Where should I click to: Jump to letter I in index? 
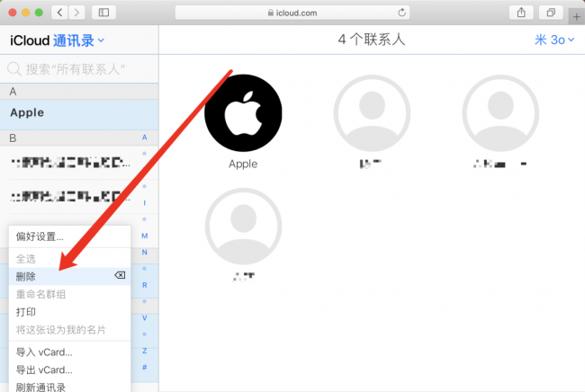144,203
